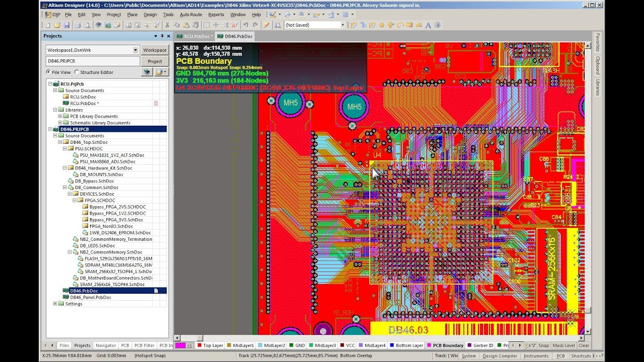Open the Design Compiler panel button
This screenshot has height=362, width=644.
point(500,356)
